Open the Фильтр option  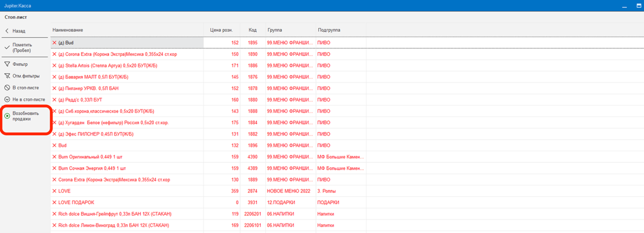point(24,64)
